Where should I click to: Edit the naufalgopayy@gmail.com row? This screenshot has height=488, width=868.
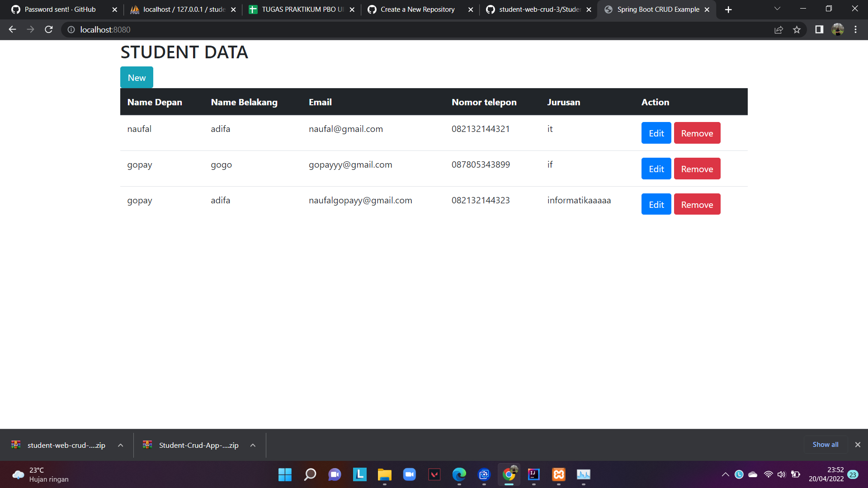tap(656, 204)
